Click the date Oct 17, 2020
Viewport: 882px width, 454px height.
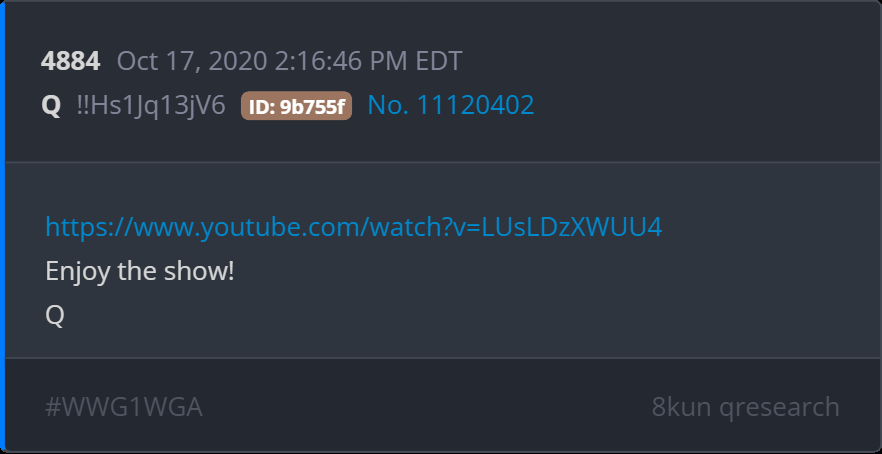tap(192, 61)
